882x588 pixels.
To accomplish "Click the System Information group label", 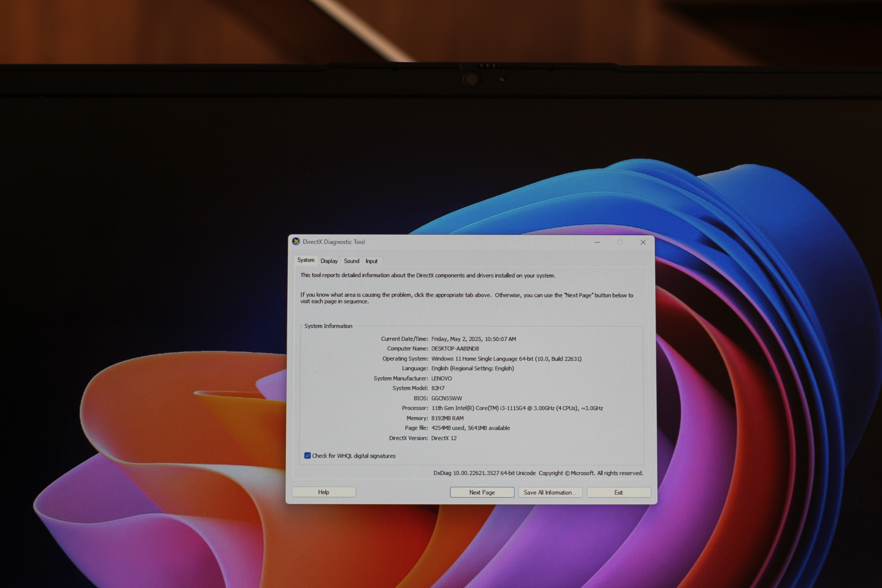I will [x=328, y=326].
